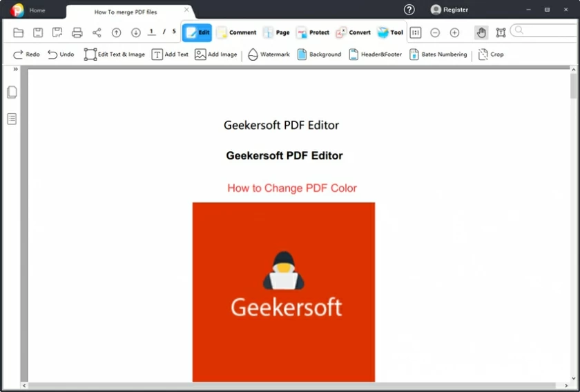The image size is (580, 392).
Task: Share the PDF with the share icon
Action: tap(97, 32)
